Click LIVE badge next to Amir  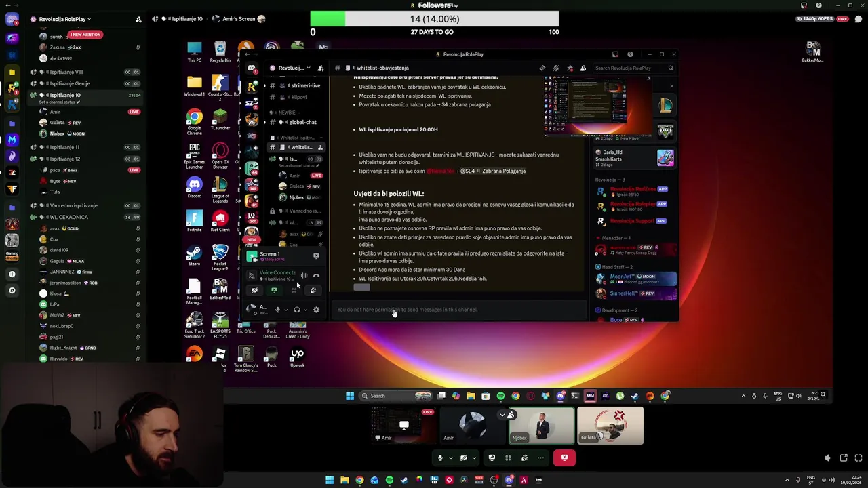pyautogui.click(x=134, y=112)
